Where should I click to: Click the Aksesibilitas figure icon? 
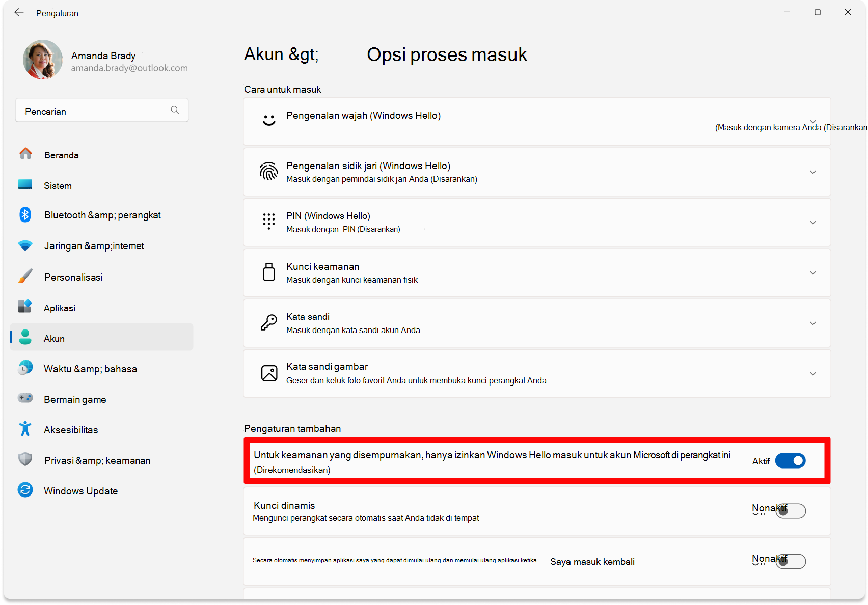[25, 429]
